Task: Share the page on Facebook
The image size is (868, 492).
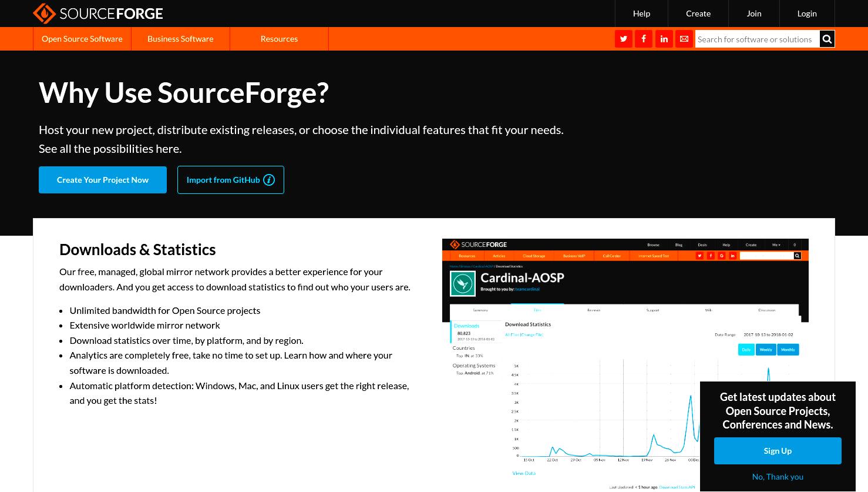Action: click(x=644, y=39)
